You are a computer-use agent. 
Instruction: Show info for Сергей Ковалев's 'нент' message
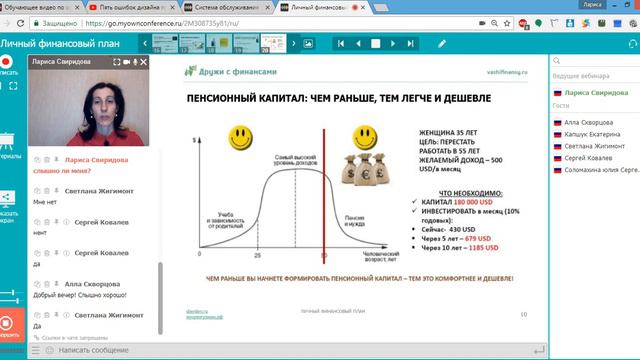[x=66, y=222]
